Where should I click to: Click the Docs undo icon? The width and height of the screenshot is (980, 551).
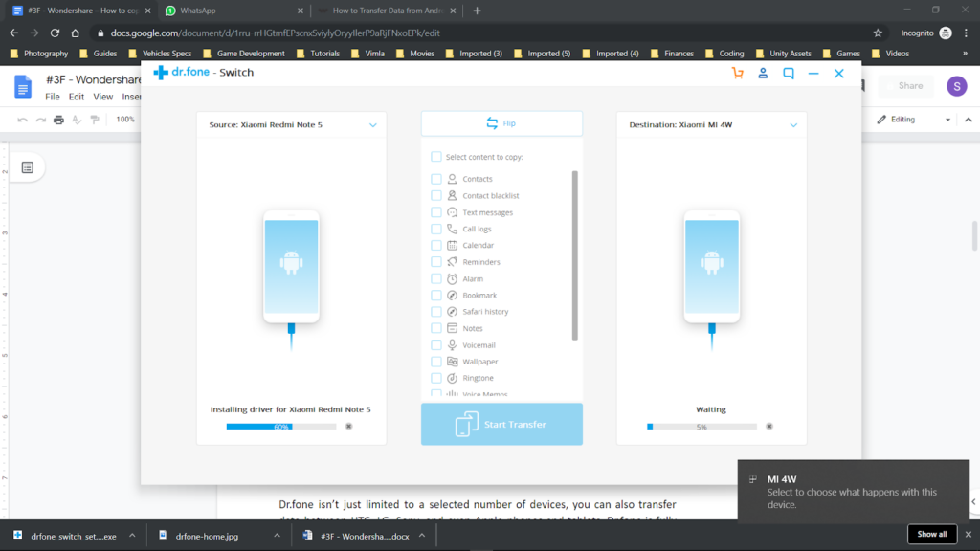23,120
